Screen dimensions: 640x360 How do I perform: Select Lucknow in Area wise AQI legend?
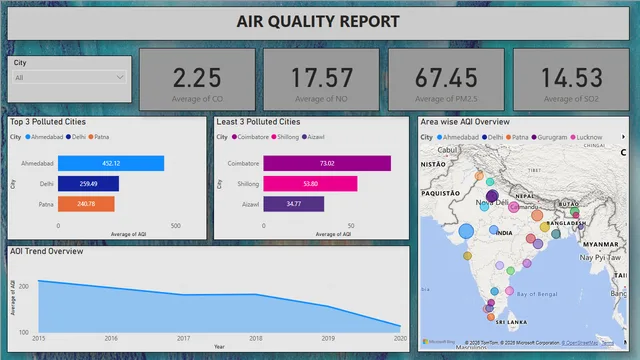pyautogui.click(x=587, y=137)
